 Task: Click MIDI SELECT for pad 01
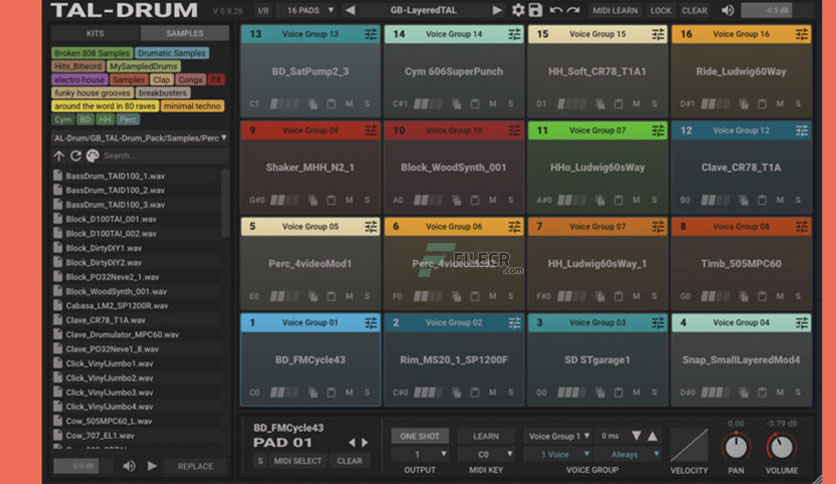pyautogui.click(x=298, y=461)
